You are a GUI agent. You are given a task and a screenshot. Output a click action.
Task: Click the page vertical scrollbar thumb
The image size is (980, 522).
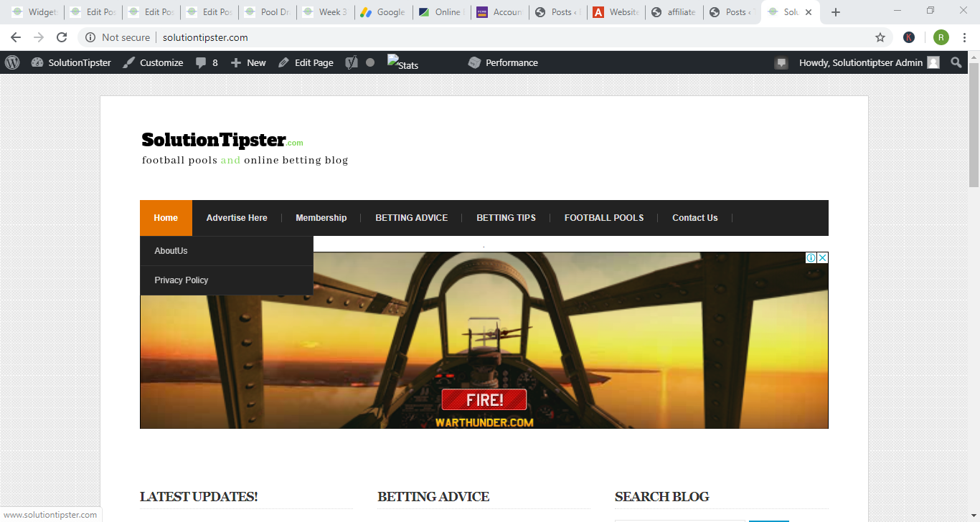(974, 125)
